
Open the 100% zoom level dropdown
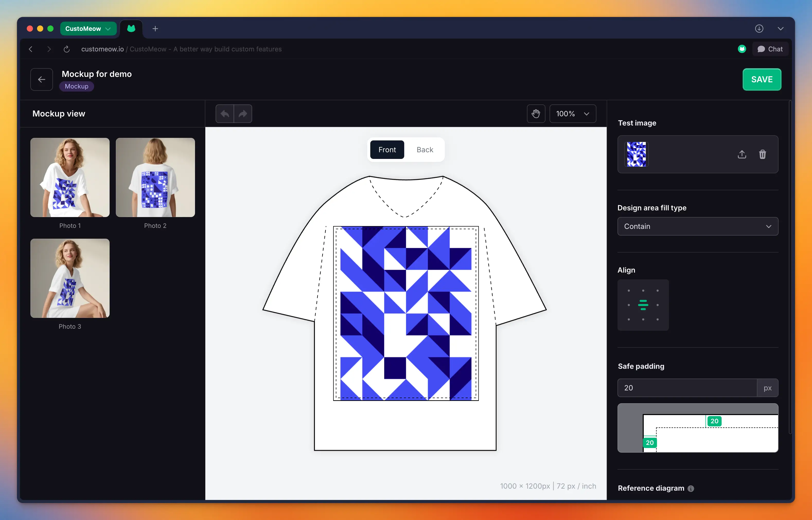tap(572, 114)
